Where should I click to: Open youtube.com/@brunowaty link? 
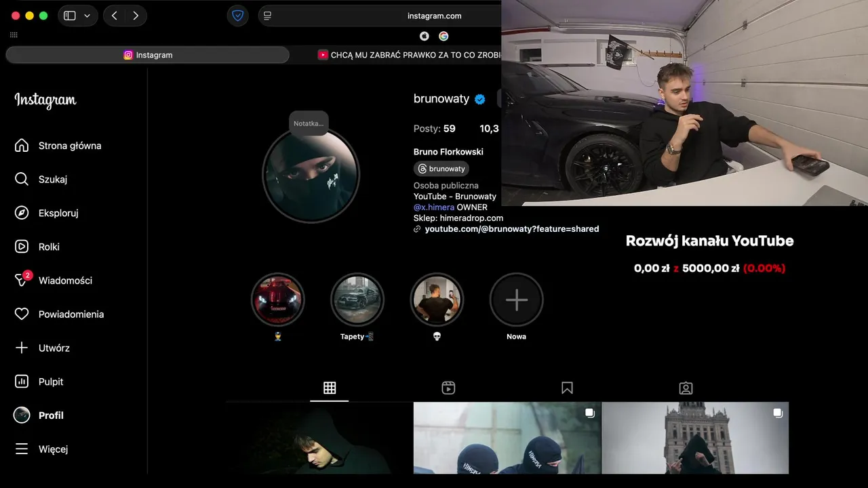click(512, 229)
